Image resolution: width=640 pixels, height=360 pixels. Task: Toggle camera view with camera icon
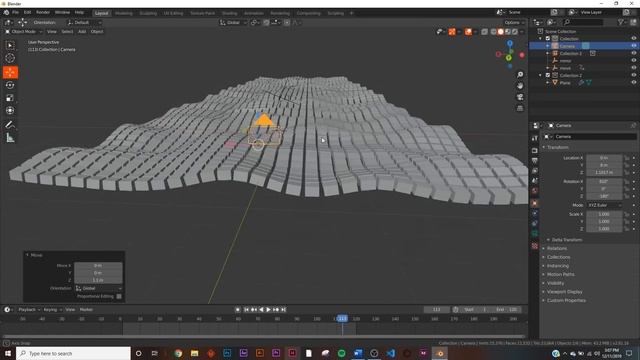520,97
